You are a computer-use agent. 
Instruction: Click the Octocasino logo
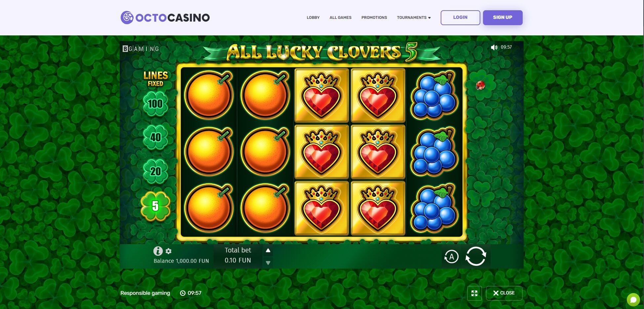(x=165, y=18)
